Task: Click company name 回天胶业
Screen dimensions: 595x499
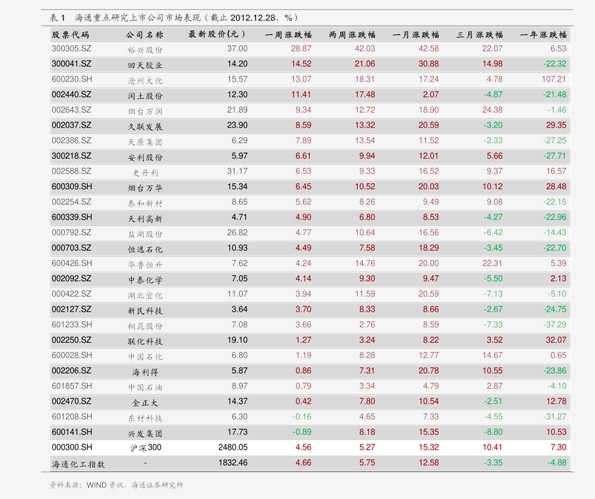Action: (x=145, y=65)
